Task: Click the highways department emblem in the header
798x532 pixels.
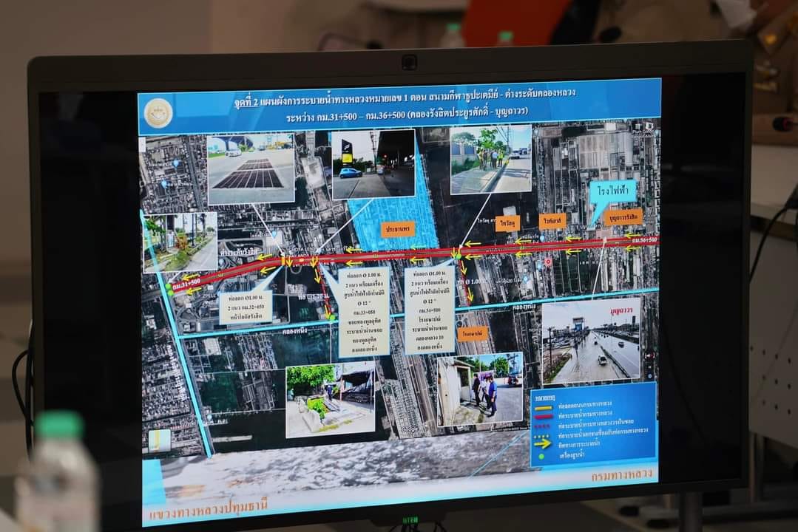Action: click(158, 113)
